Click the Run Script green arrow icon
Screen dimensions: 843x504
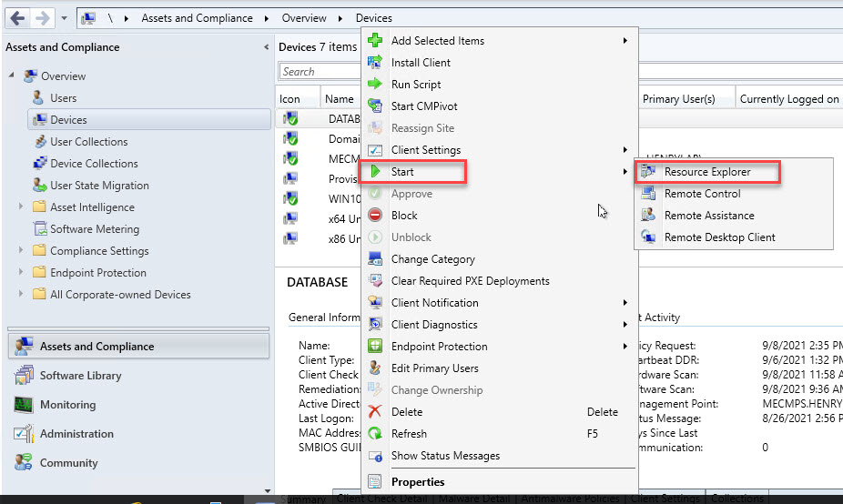(x=375, y=85)
